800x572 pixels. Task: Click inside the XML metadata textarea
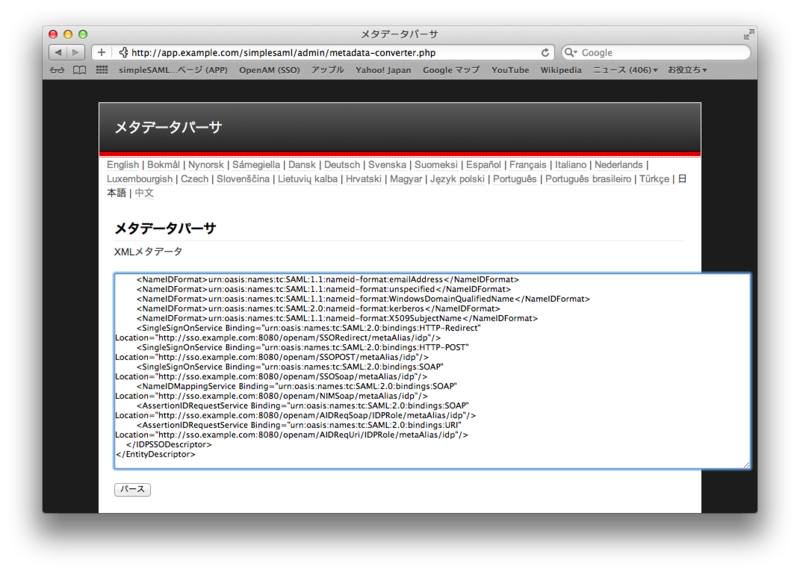tap(432, 371)
